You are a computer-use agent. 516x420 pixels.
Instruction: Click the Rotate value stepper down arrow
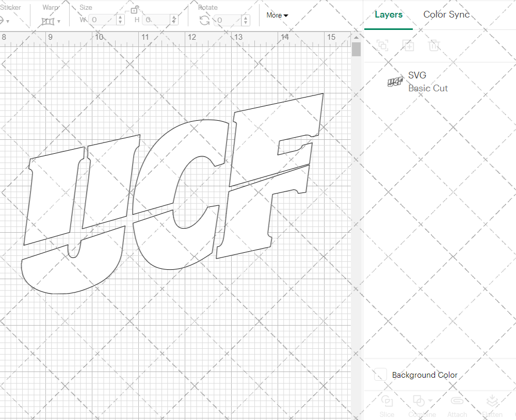point(245,22)
